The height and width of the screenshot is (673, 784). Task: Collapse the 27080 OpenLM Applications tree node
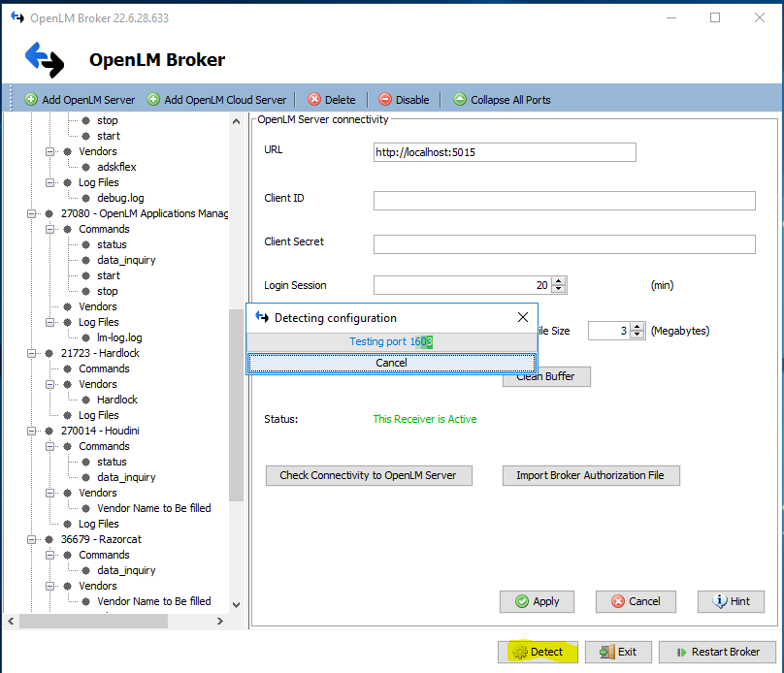(30, 213)
